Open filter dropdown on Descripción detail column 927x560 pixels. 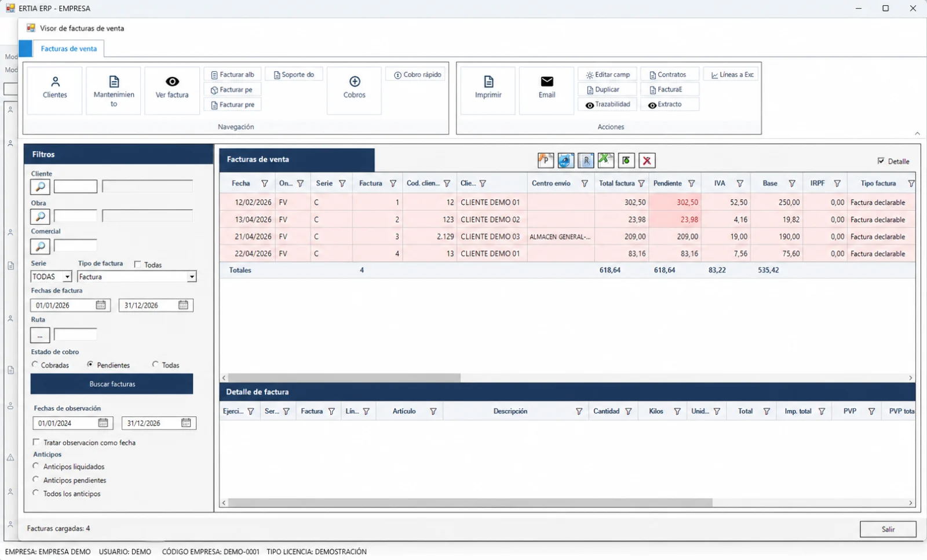click(579, 411)
